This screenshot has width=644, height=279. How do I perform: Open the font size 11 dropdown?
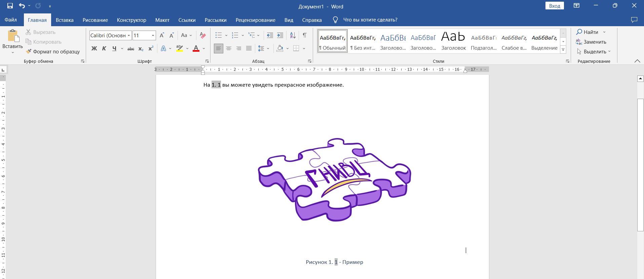click(153, 35)
